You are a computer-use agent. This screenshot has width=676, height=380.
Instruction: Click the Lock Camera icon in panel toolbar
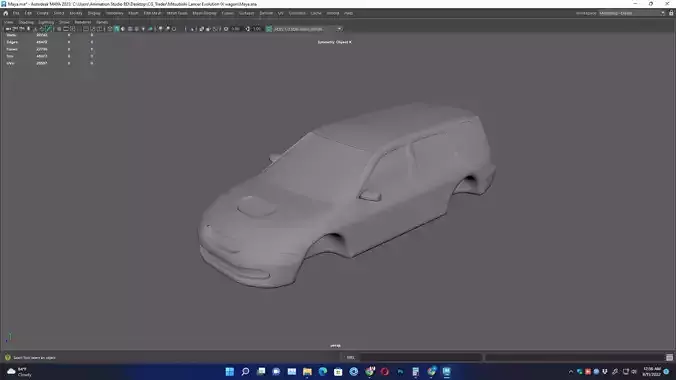point(15,29)
